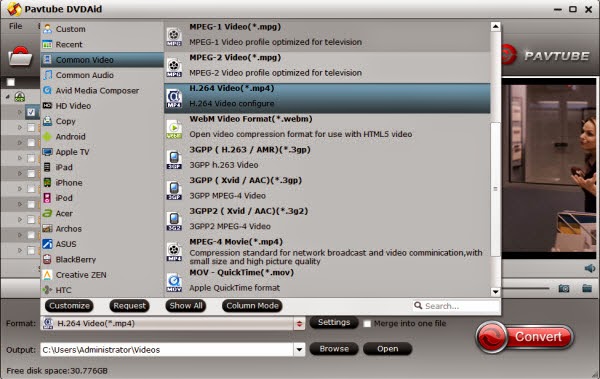The image size is (600, 379).
Task: Toggle the select-all checkbox above the title list
Action: [11, 82]
